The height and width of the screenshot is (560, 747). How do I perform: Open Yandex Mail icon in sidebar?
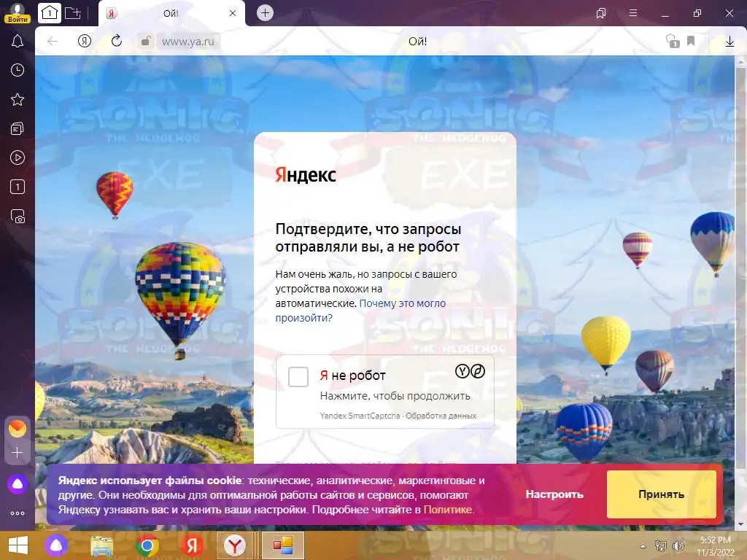[x=18, y=429]
